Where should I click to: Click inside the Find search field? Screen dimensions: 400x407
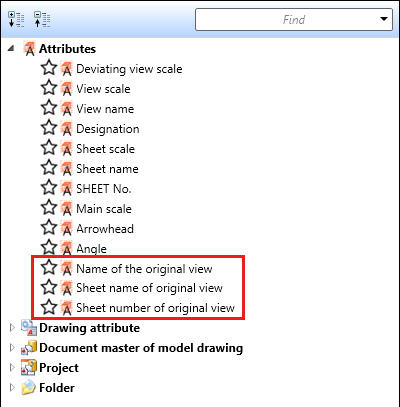tap(287, 20)
